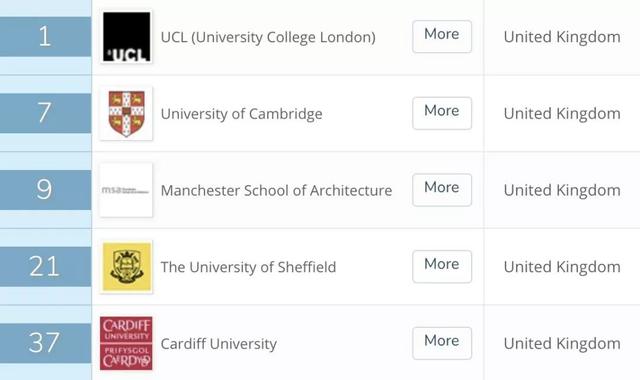The width and height of the screenshot is (640, 380).
Task: Click the University of Sheffield yellow crest logo
Action: point(126,267)
